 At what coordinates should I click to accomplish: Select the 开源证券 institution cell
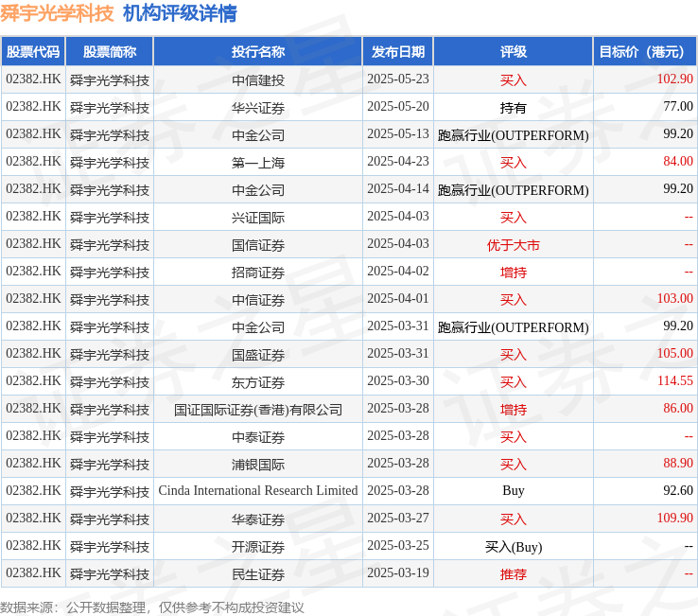coord(258,547)
